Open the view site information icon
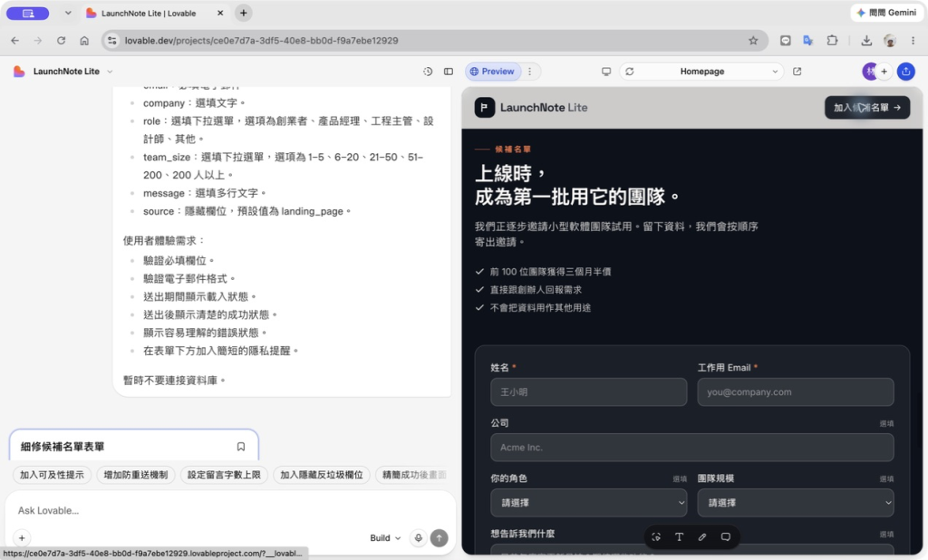The height and width of the screenshot is (560, 928). click(x=111, y=40)
